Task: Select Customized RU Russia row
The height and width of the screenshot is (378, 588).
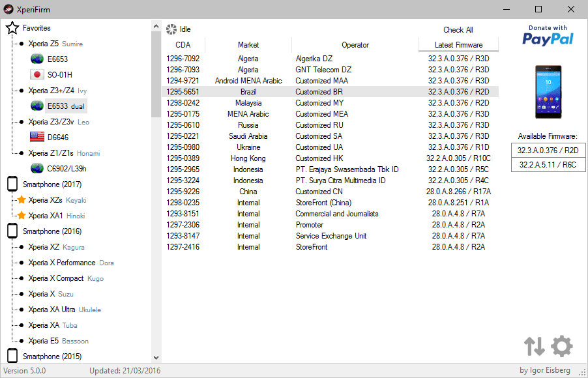Action: point(330,125)
